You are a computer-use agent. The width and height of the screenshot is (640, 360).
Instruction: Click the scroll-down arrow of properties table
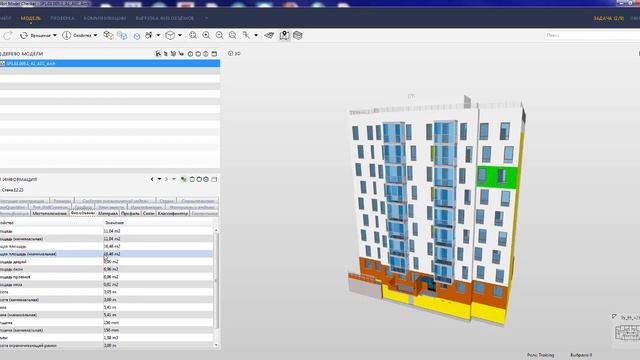[x=216, y=345]
